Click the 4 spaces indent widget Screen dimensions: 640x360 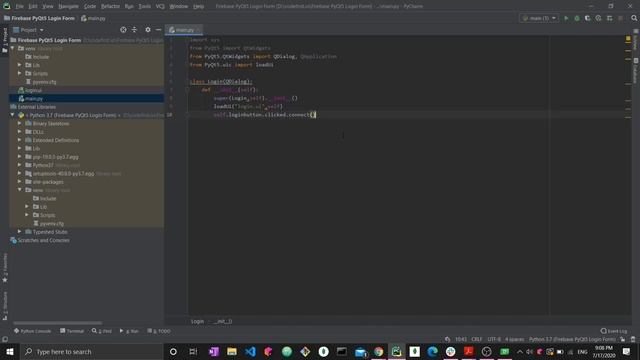tap(514, 340)
